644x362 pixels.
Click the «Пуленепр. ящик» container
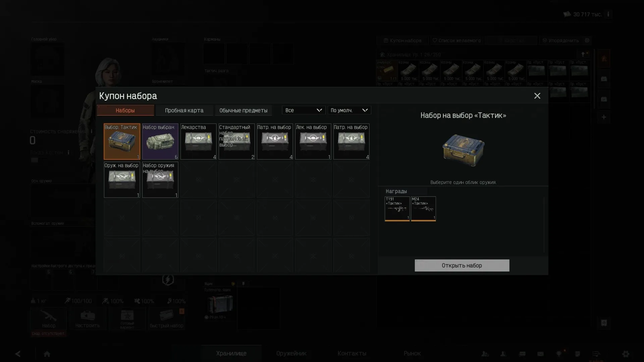219,304
